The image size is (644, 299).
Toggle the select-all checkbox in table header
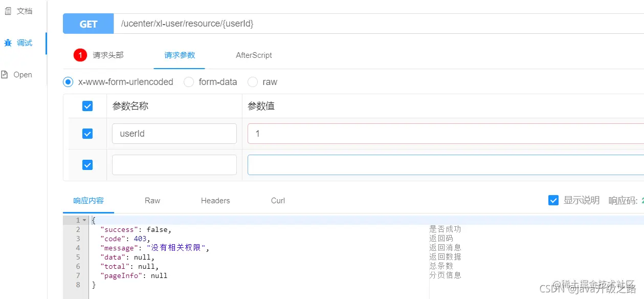(87, 106)
